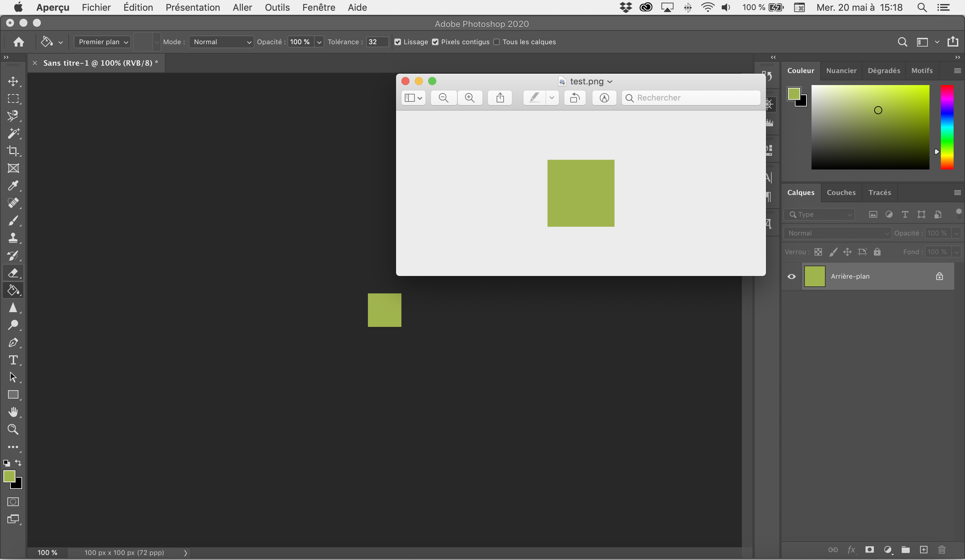Viewport: 965px width, 560px height.
Task: Select the Eraser tool
Action: (x=14, y=273)
